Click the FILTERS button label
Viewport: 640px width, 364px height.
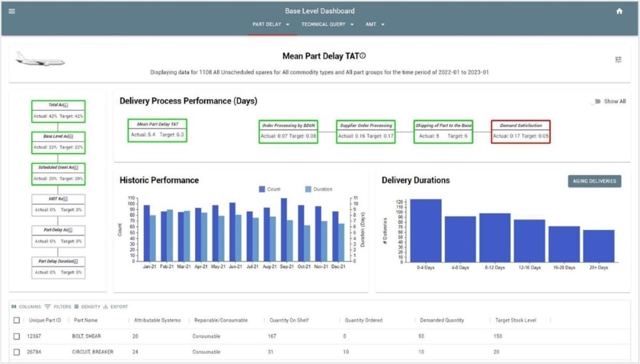63,307
